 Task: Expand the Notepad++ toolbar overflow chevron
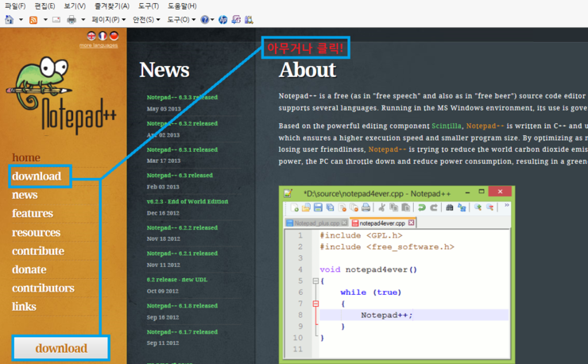pos(507,205)
